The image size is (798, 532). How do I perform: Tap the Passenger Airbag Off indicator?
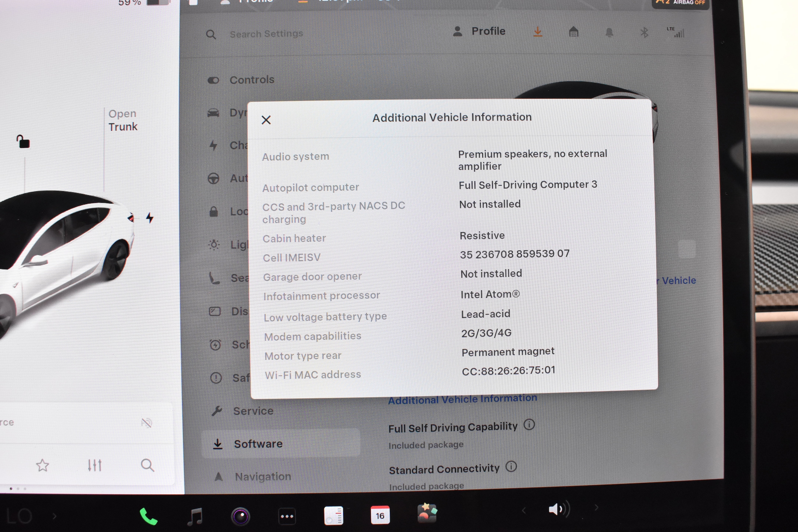pos(681,3)
